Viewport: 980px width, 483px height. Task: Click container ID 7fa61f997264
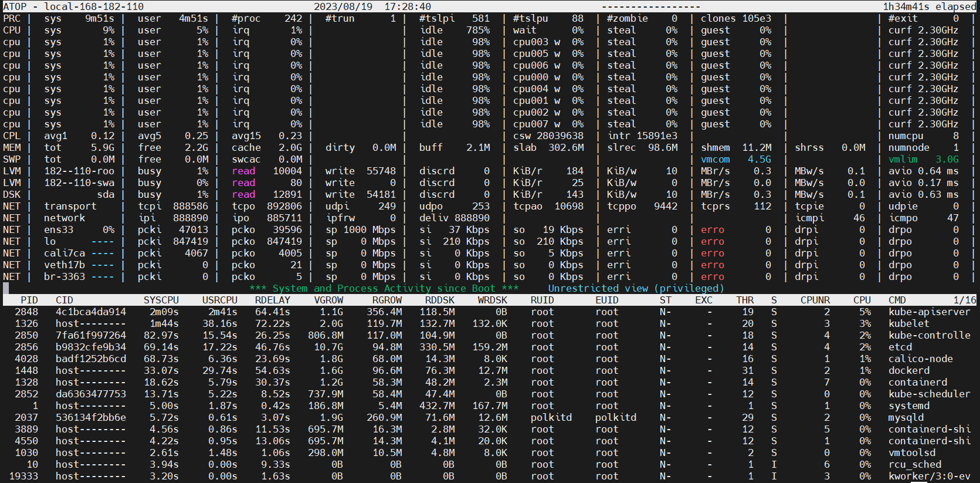click(x=91, y=335)
